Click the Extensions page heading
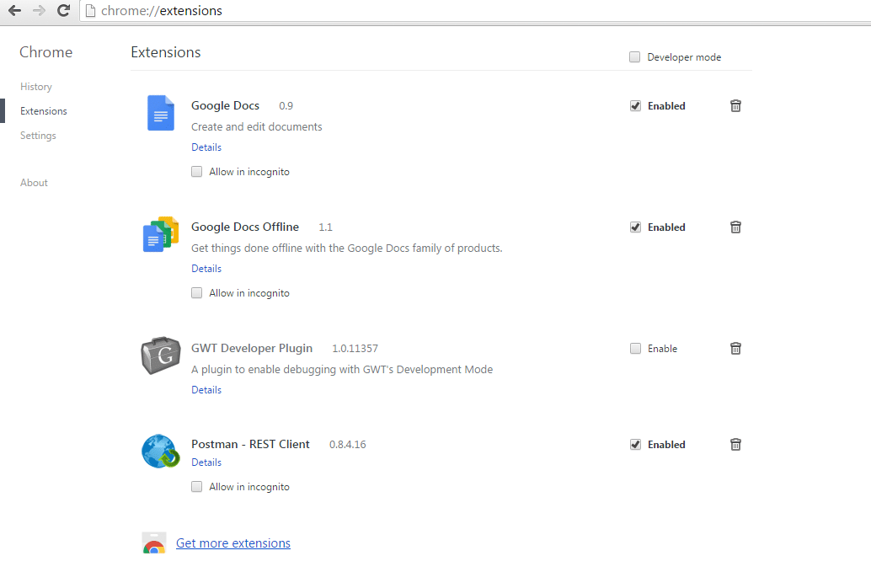 (166, 52)
